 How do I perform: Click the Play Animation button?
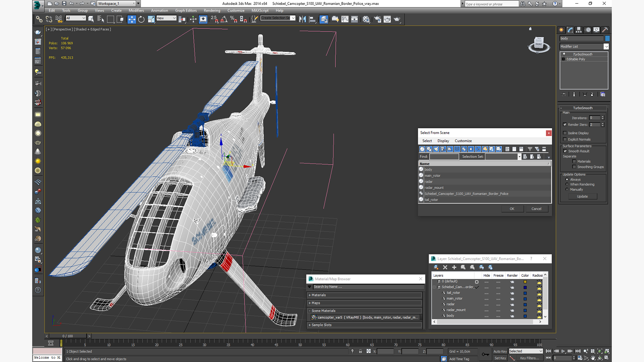point(563,351)
